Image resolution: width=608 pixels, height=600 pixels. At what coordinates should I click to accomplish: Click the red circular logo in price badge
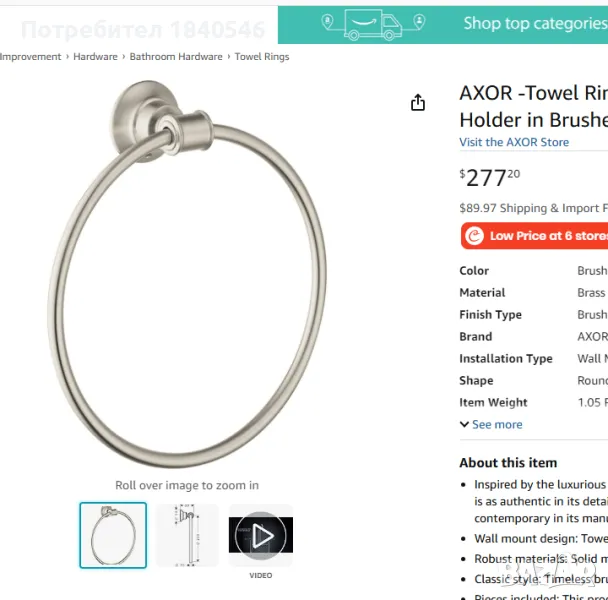[475, 236]
